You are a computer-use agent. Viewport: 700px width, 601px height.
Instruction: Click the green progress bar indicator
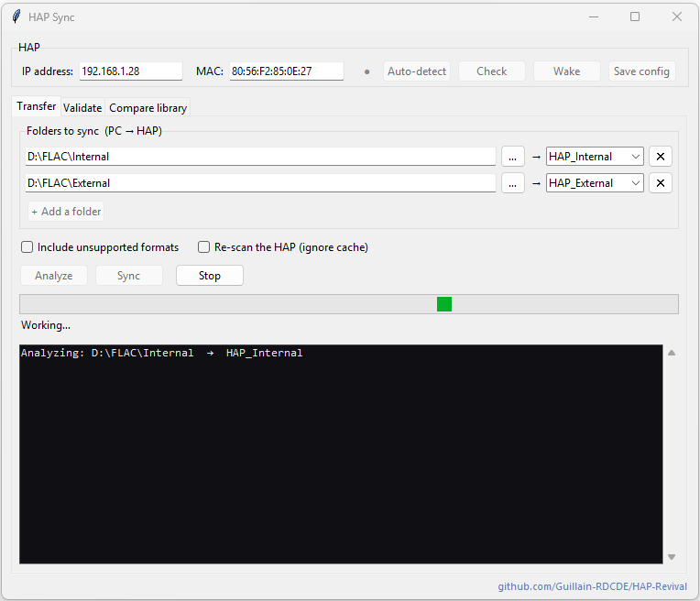point(444,304)
